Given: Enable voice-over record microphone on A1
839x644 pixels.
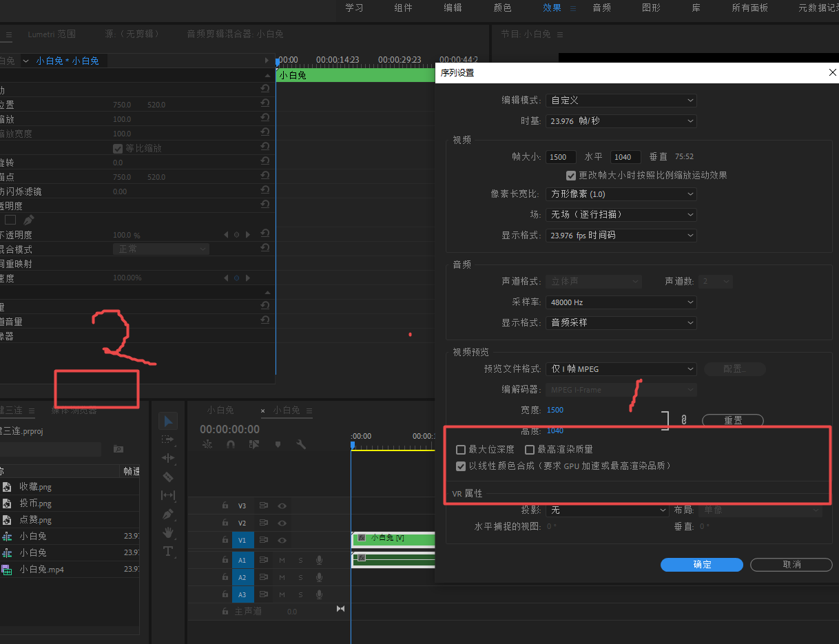Looking at the screenshot, I should click(x=319, y=560).
